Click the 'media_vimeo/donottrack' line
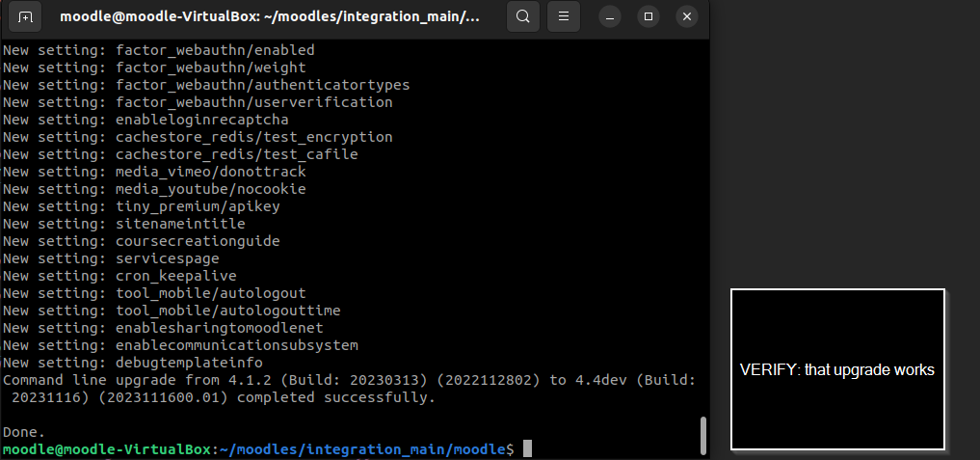The height and width of the screenshot is (460, 980). [154, 172]
